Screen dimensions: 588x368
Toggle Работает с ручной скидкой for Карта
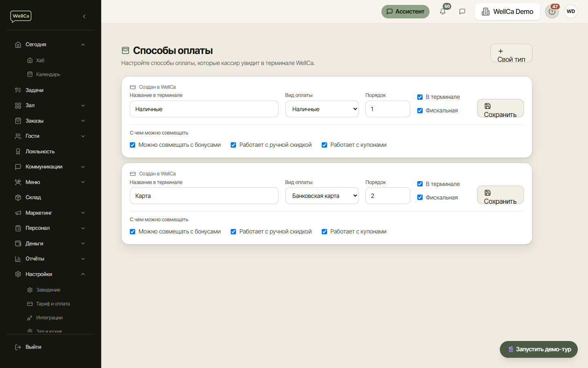pos(233,232)
